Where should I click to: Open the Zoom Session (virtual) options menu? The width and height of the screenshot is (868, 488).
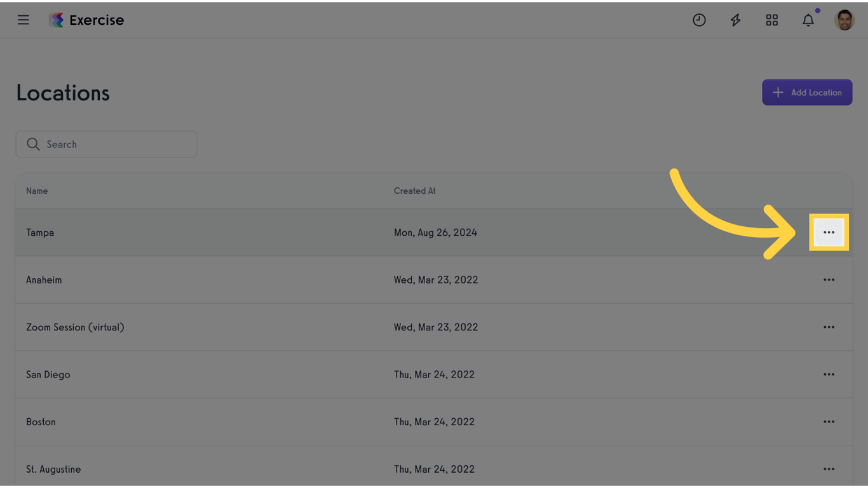click(x=829, y=327)
